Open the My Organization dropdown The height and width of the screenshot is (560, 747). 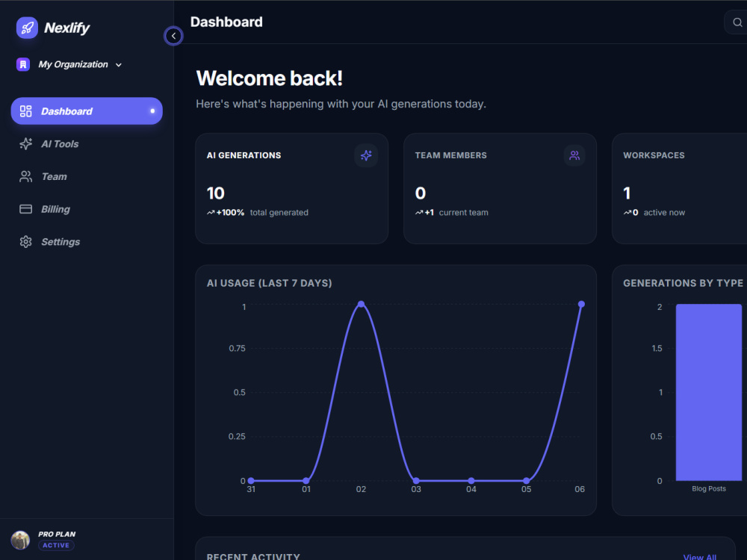click(x=69, y=64)
